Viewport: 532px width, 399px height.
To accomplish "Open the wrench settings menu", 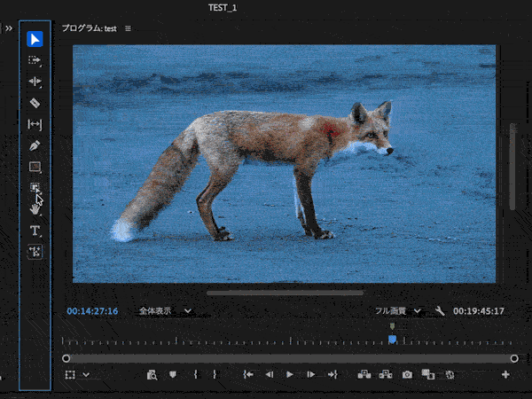I will click(x=440, y=311).
